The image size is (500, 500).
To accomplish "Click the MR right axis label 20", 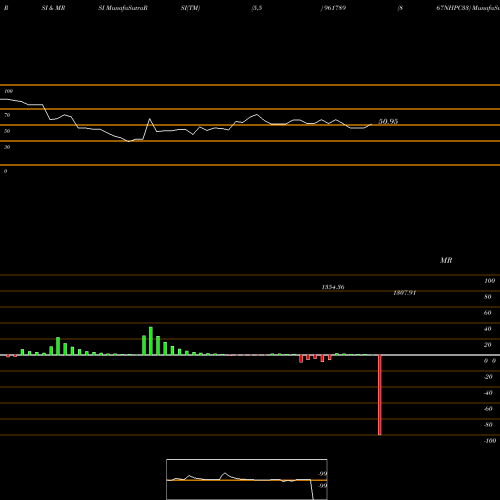I will pos(488,345).
